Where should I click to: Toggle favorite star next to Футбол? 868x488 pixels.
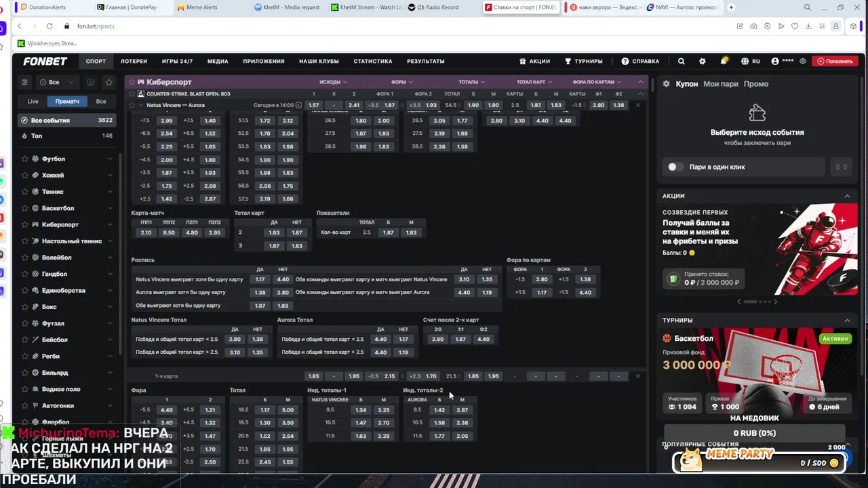tap(25, 159)
